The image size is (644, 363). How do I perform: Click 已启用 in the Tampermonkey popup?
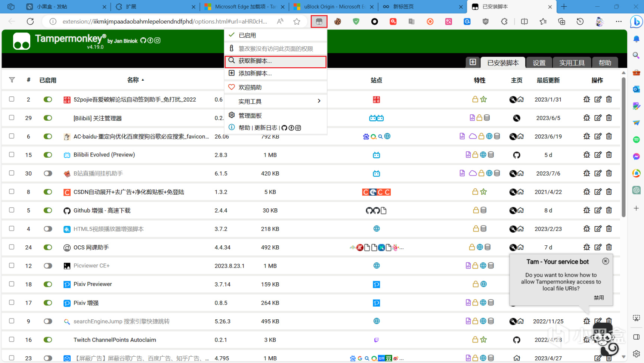276,35
